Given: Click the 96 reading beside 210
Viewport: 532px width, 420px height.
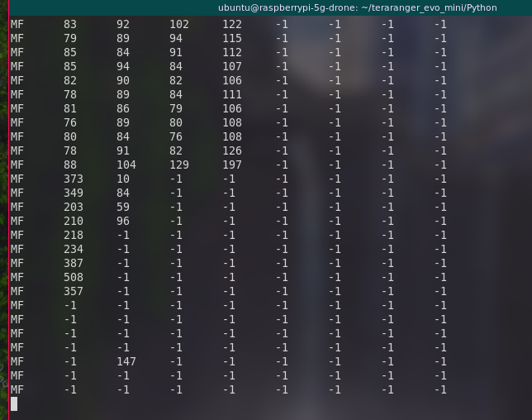Looking at the screenshot, I should tap(123, 221).
